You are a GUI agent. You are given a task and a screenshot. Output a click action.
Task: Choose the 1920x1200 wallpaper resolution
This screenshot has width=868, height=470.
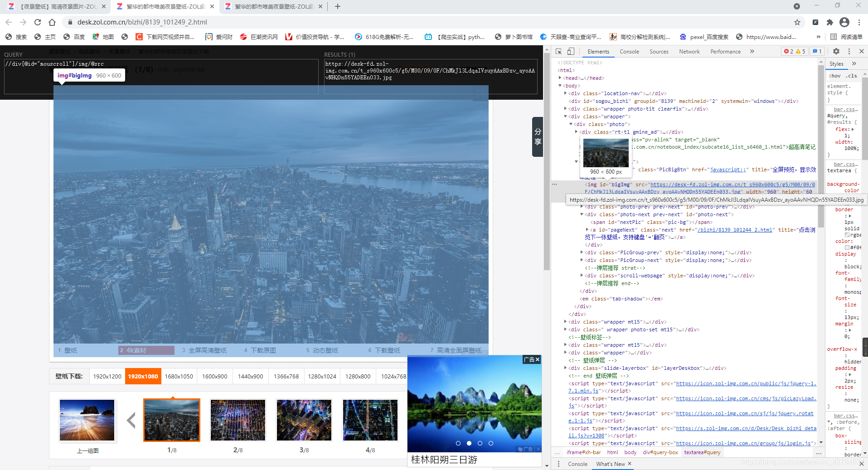click(x=107, y=376)
